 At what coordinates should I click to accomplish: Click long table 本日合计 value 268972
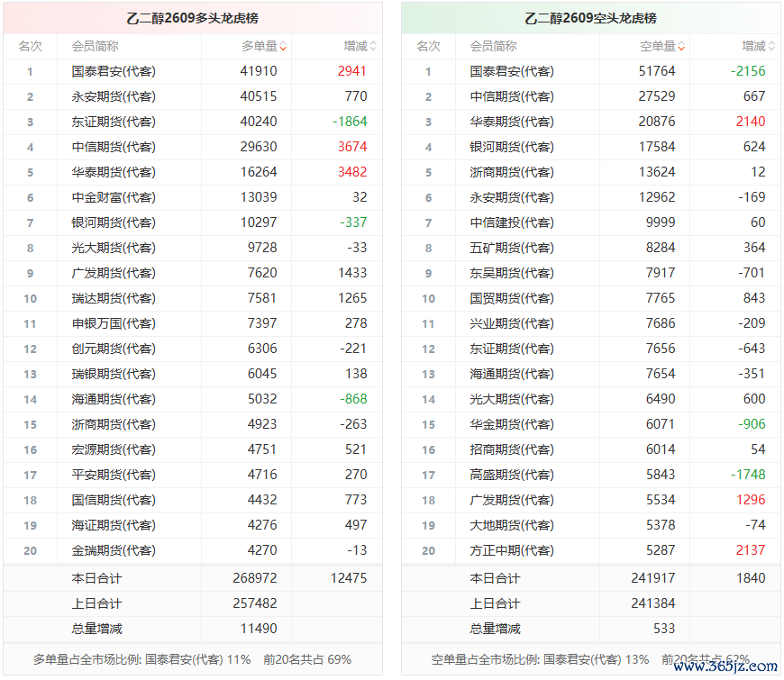tap(255, 578)
